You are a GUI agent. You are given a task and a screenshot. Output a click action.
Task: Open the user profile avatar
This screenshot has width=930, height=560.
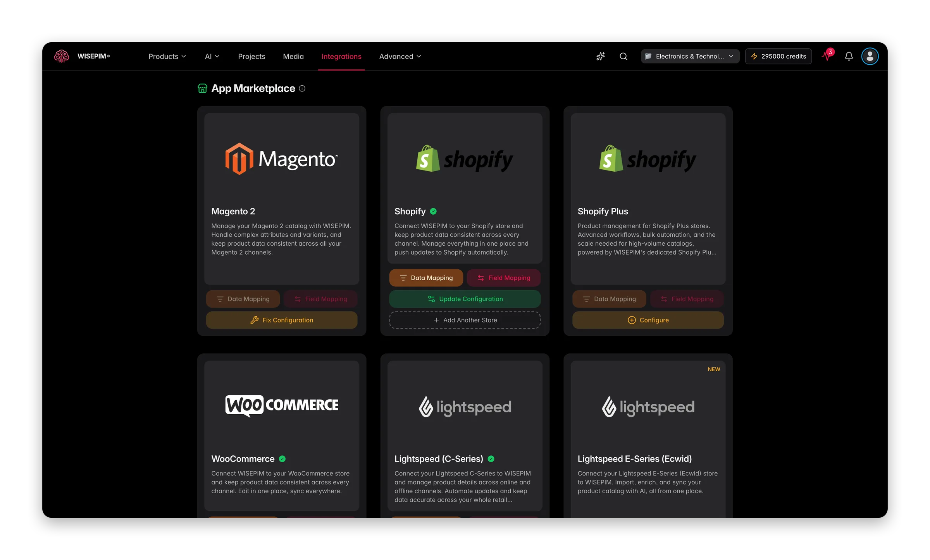tap(870, 56)
